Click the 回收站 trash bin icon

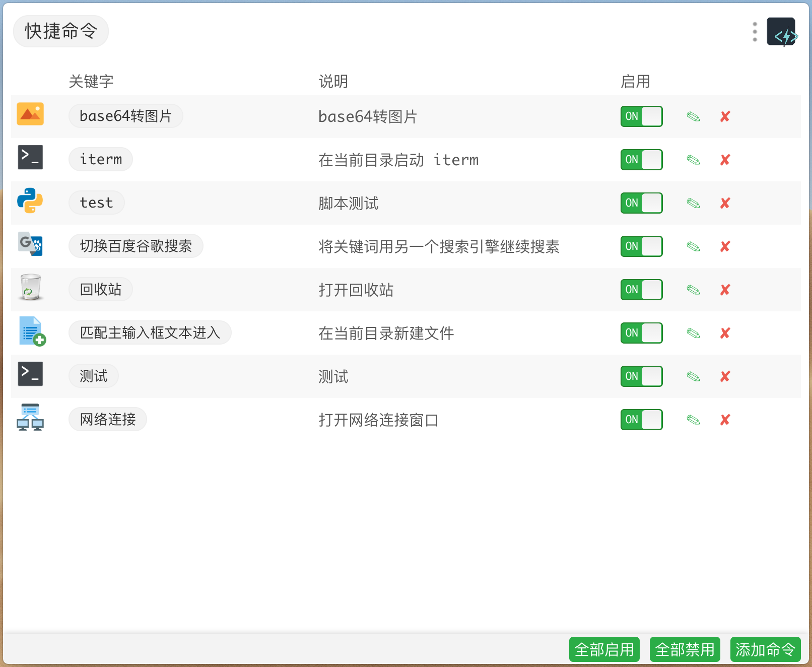coord(30,287)
